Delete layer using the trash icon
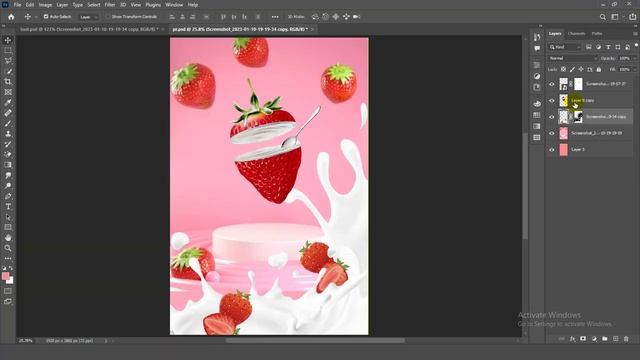 626,339
